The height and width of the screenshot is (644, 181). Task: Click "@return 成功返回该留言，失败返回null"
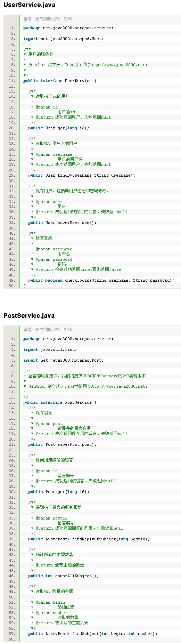point(73,481)
